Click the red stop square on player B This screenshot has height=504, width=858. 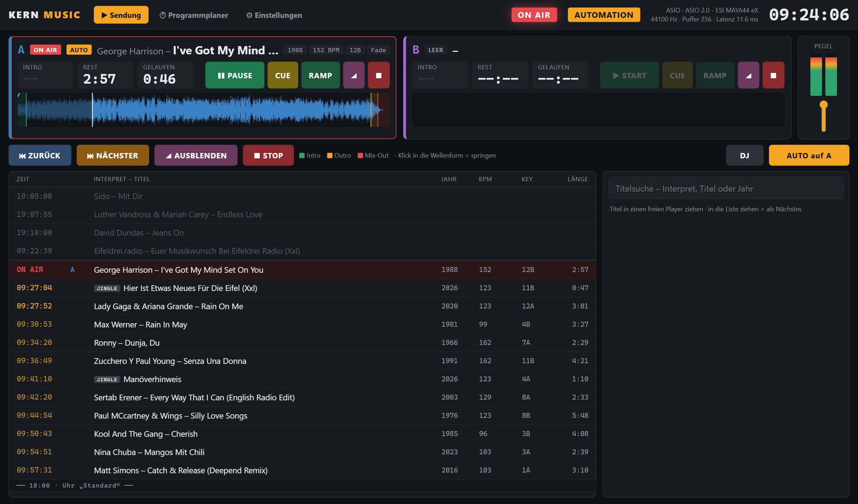click(x=773, y=75)
